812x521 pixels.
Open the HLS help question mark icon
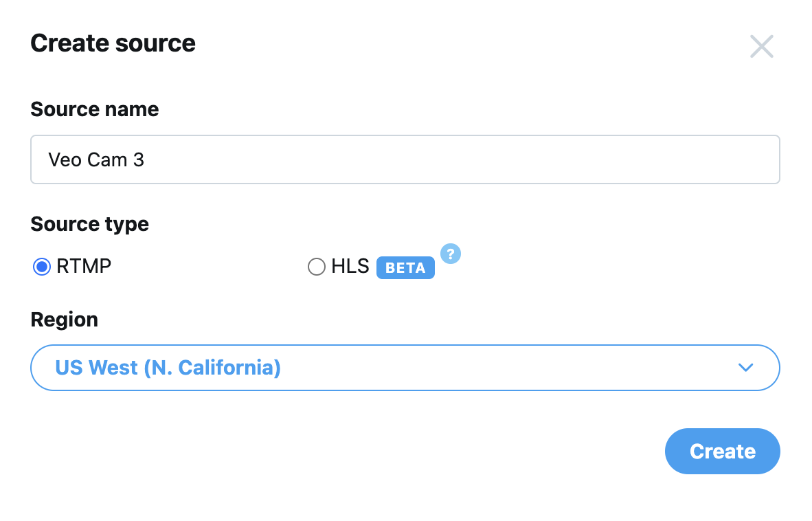click(451, 254)
